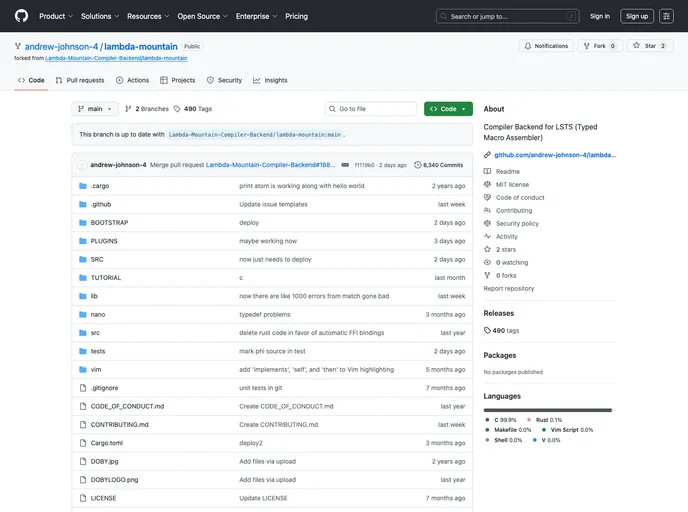Click the Go to file input
The width and height of the screenshot is (688, 512).
[x=371, y=109]
